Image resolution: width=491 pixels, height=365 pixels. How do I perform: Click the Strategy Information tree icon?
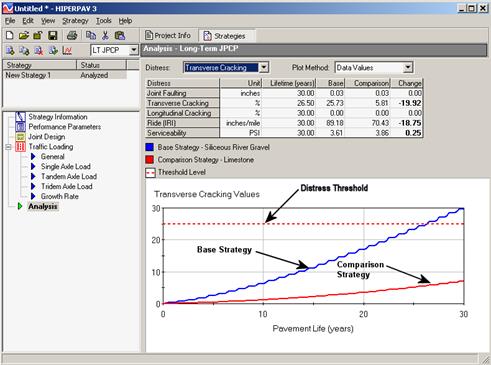[x=20, y=117]
